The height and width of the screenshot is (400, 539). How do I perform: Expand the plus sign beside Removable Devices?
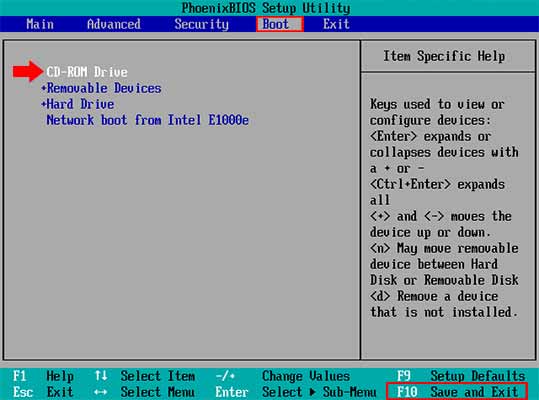(44, 88)
